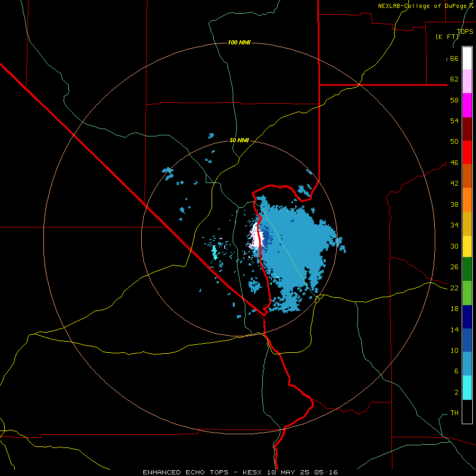The width and height of the screenshot is (476, 476).
Task: Click the '100 NMI' range ring label
Action: tap(239, 42)
